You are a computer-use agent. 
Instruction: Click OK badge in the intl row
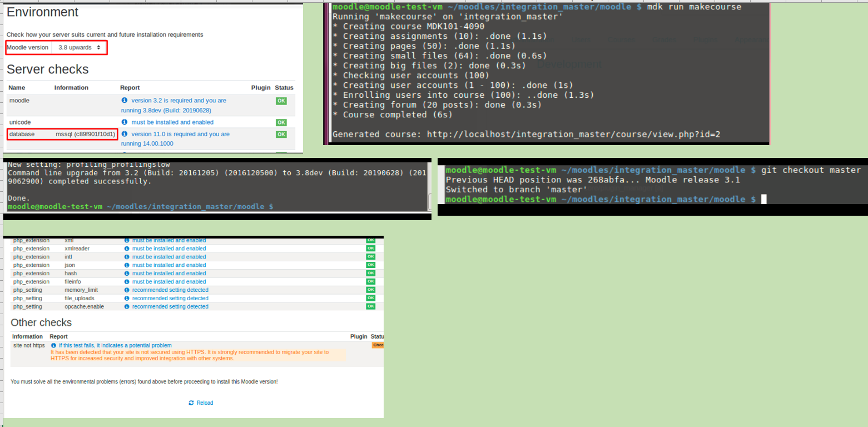370,257
